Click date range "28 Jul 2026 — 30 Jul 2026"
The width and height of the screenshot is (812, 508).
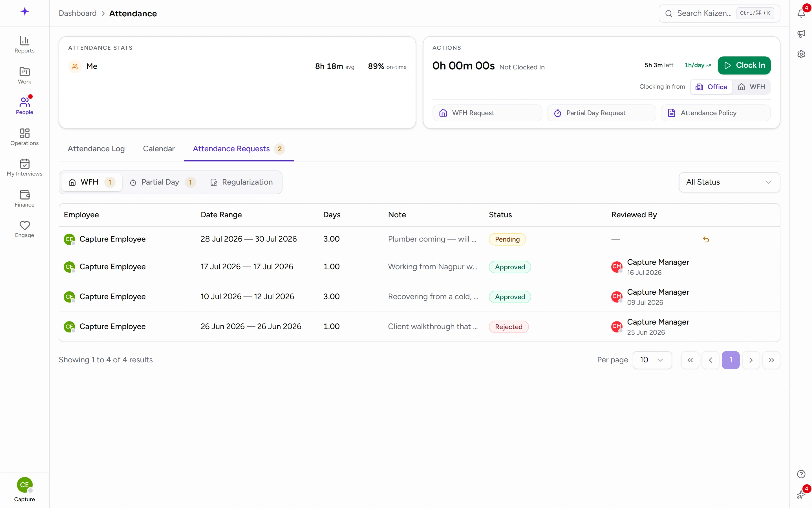[x=249, y=239]
